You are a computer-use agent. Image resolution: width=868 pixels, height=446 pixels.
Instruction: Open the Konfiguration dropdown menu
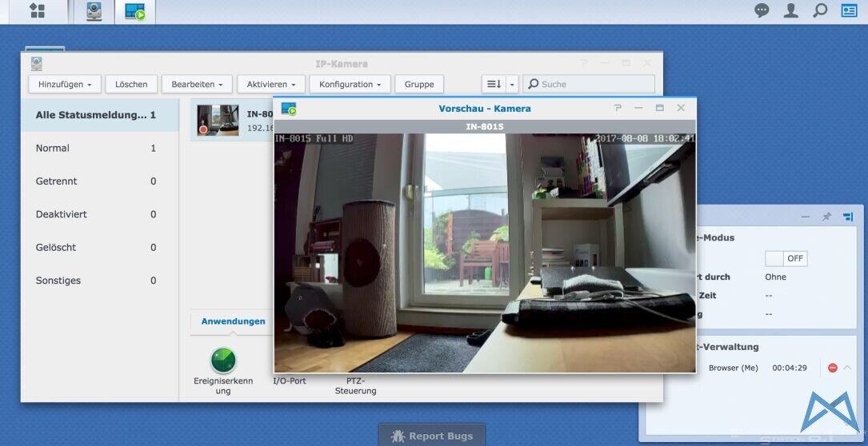point(350,84)
